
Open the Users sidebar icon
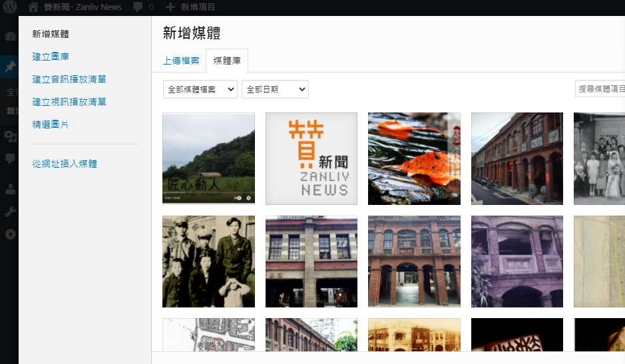pos(11,189)
